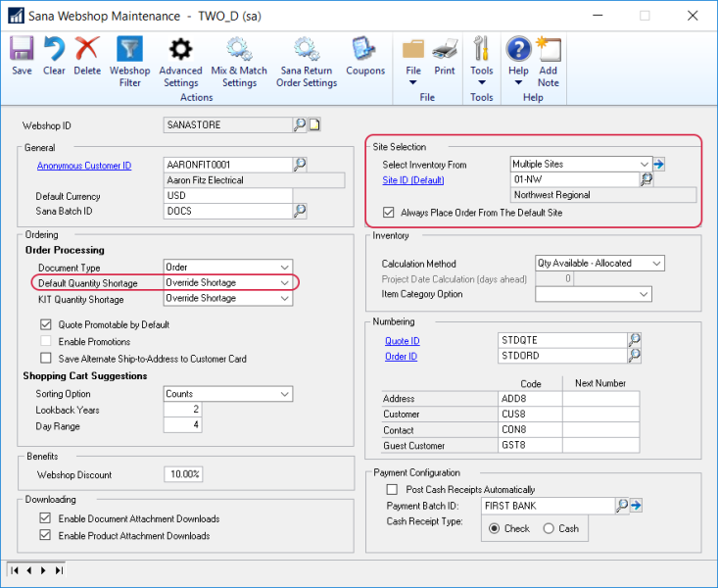The width and height of the screenshot is (718, 588).
Task: Click Webshop ID lookup magnifier
Action: click(300, 124)
